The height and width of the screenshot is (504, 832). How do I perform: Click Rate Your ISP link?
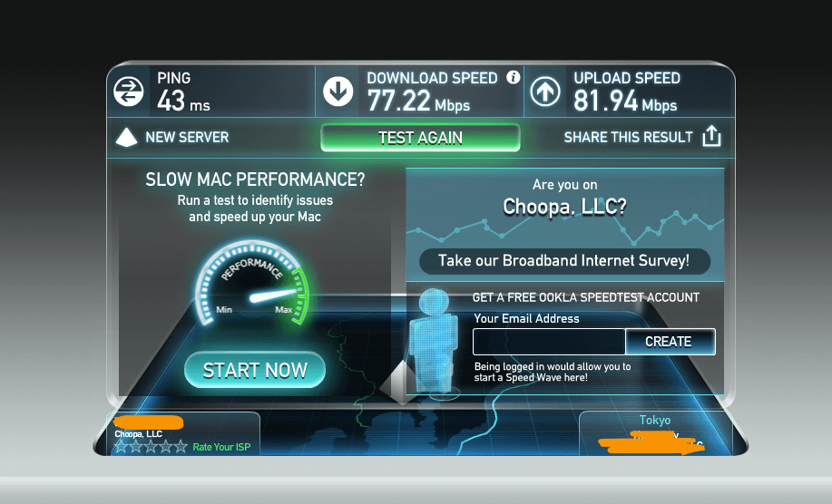tap(221, 447)
